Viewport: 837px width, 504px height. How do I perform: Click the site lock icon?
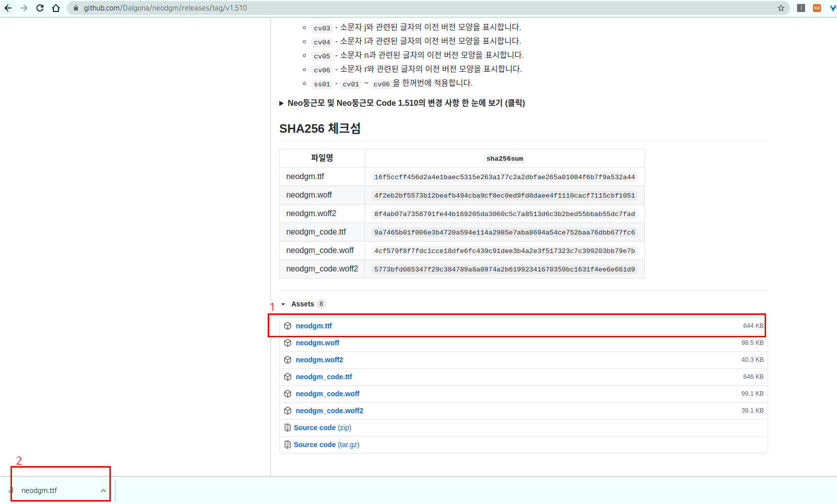[x=76, y=8]
